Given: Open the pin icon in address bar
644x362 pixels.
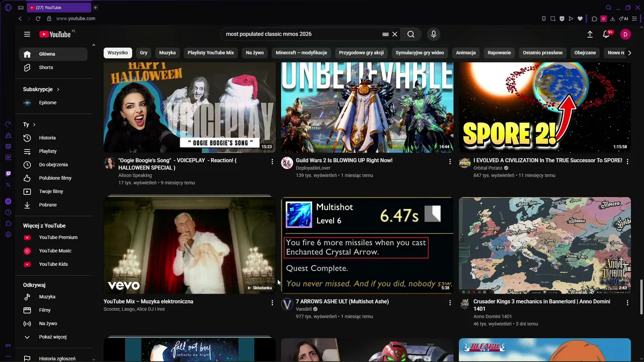Looking at the screenshot, I should pos(544,19).
